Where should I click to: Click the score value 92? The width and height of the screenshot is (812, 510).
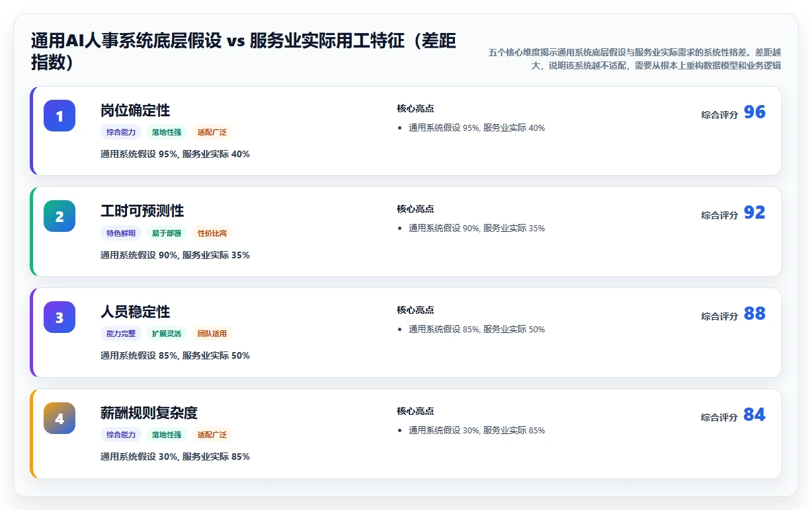coord(754,213)
